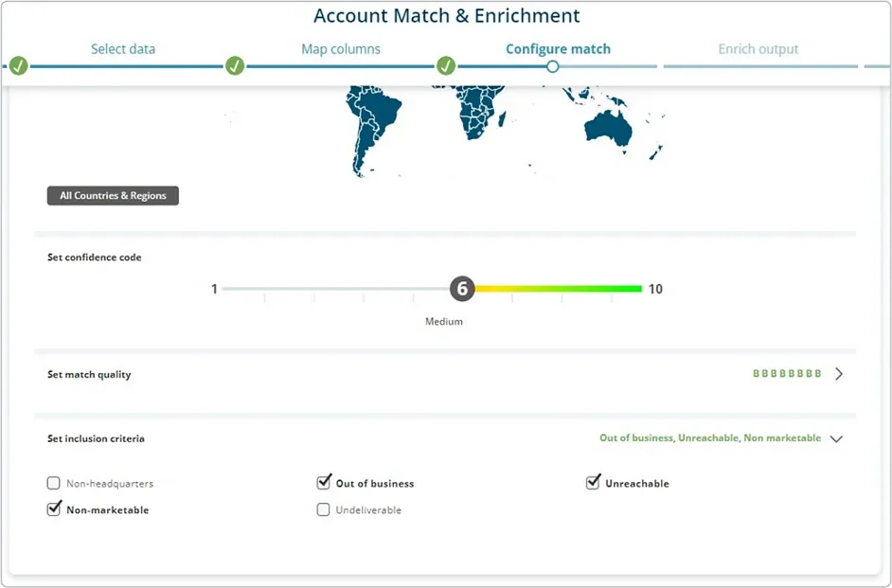Image resolution: width=892 pixels, height=588 pixels.
Task: Collapse Set inclusion criteria with down chevron
Action: pyautogui.click(x=836, y=439)
